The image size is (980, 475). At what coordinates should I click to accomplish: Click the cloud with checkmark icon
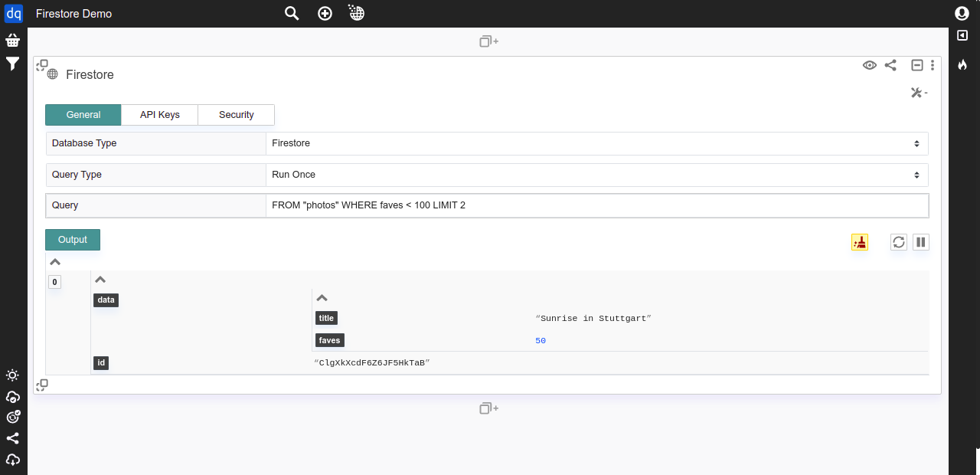coord(13,397)
